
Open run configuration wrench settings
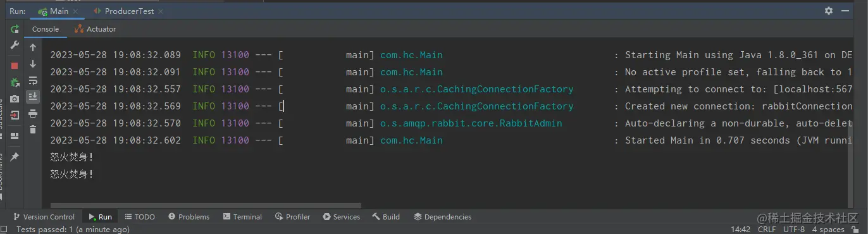pyautogui.click(x=15, y=46)
